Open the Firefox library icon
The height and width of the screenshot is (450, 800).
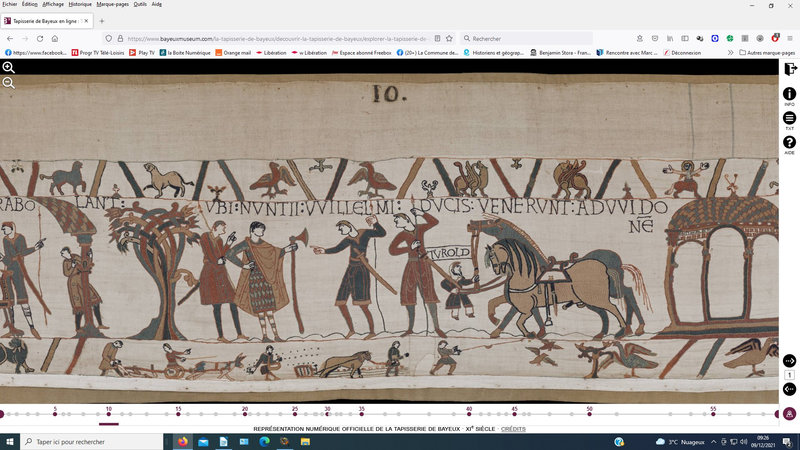[670, 39]
